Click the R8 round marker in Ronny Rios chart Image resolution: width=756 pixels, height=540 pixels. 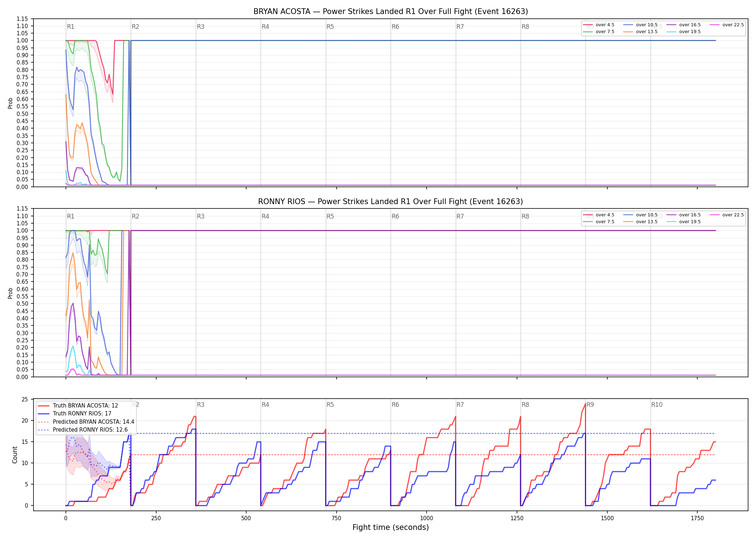525,216
